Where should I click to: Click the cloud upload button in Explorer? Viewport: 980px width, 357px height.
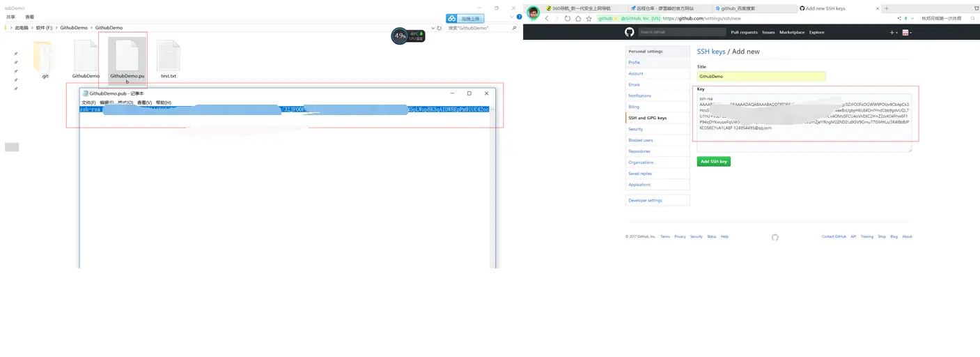[x=465, y=19]
